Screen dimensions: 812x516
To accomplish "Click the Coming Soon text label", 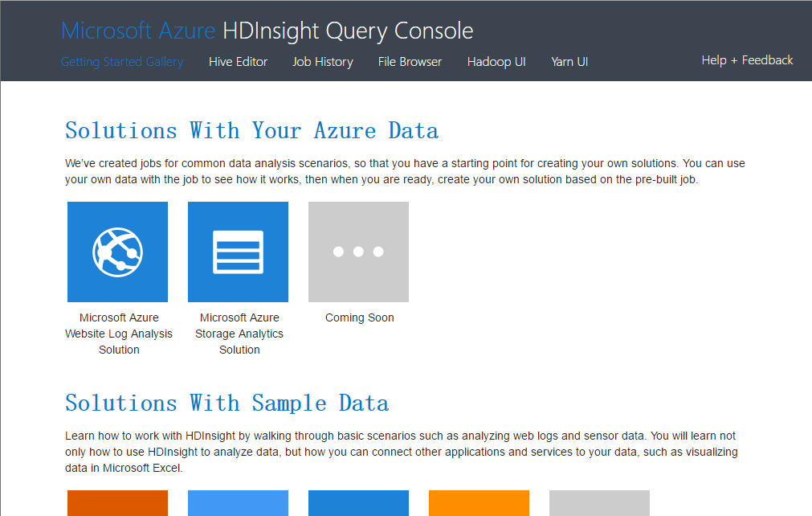I will (x=359, y=317).
